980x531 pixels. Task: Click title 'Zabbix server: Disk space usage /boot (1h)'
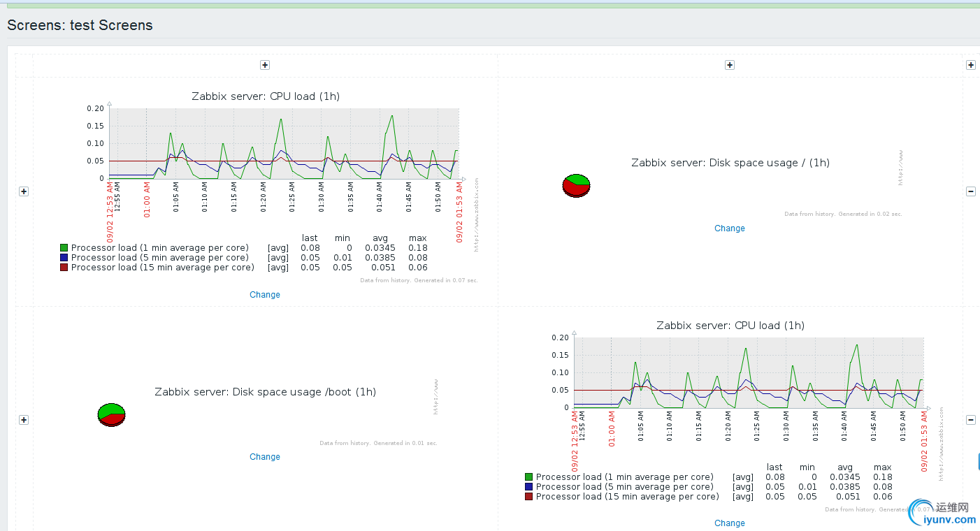tap(266, 392)
